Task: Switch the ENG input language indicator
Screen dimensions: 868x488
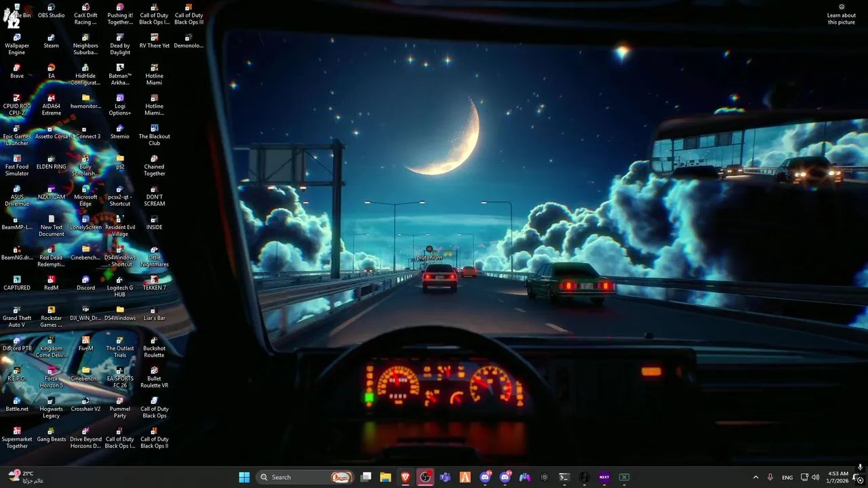Action: (787, 477)
